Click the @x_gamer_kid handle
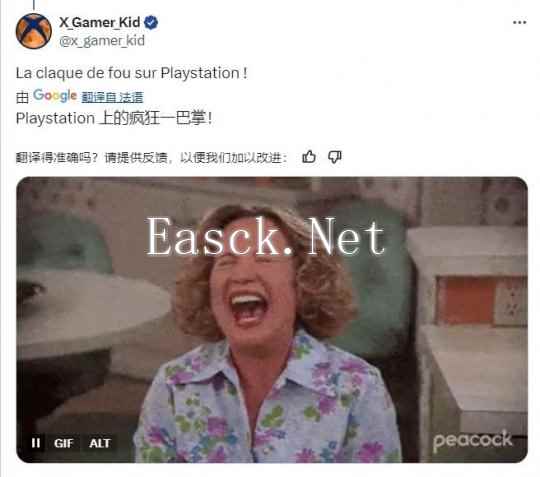The width and height of the screenshot is (540, 477). click(x=102, y=41)
